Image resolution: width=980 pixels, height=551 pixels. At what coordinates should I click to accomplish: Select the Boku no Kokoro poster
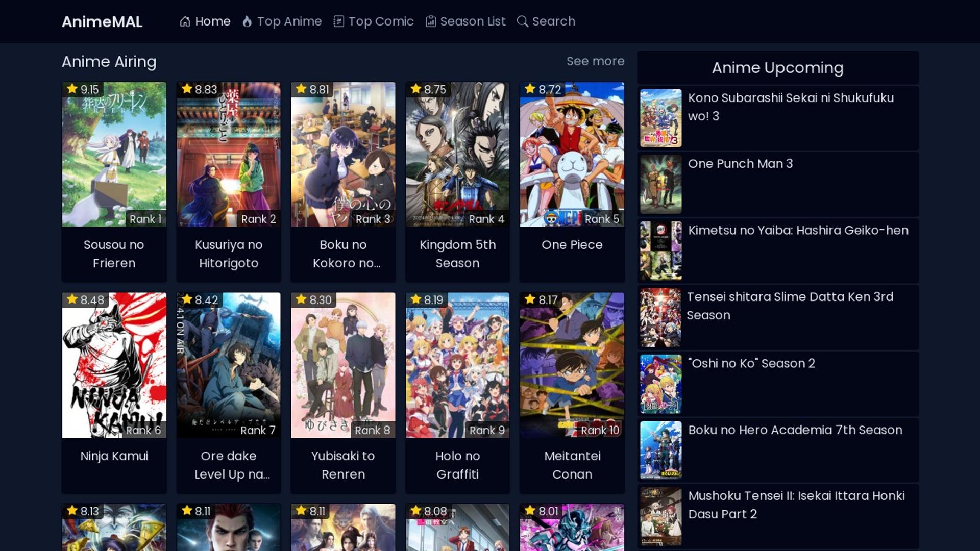(x=343, y=155)
